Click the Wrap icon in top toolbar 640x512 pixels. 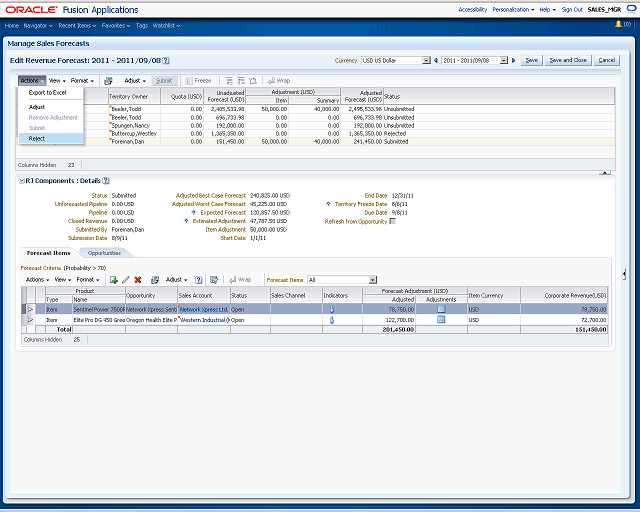(x=279, y=81)
